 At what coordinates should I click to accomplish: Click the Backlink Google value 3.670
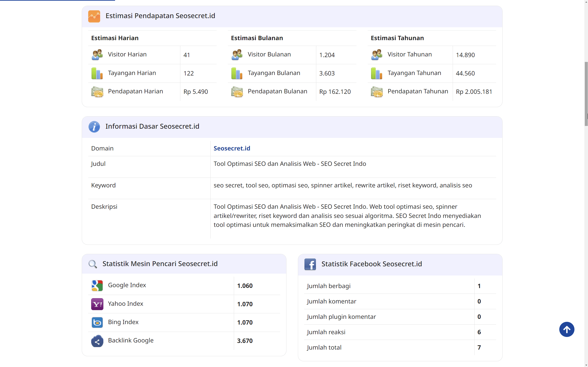point(245,341)
